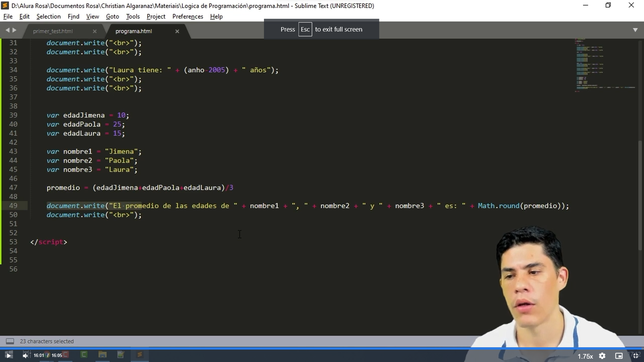Open the green C app in taskbar
The image size is (644, 362).
pos(84,355)
